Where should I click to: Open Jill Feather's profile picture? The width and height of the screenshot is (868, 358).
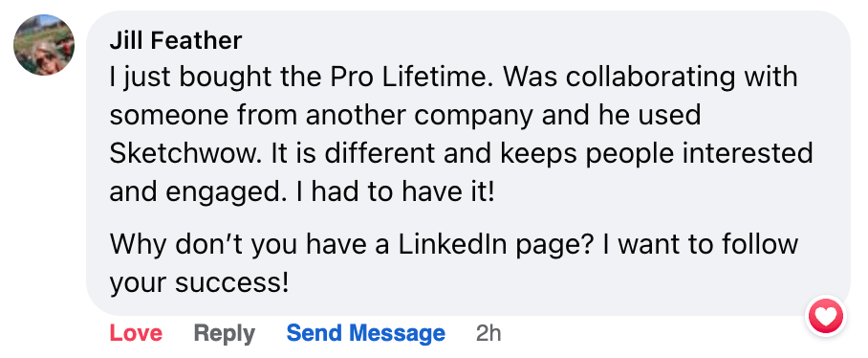[x=44, y=45]
